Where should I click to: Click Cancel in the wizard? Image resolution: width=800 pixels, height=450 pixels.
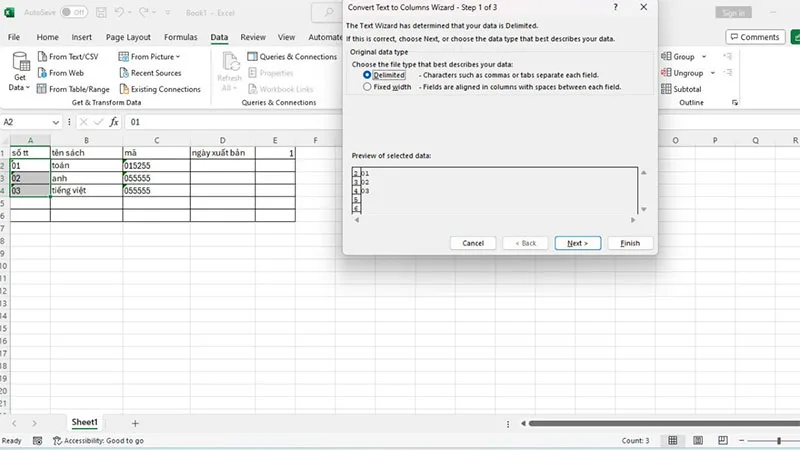click(473, 243)
